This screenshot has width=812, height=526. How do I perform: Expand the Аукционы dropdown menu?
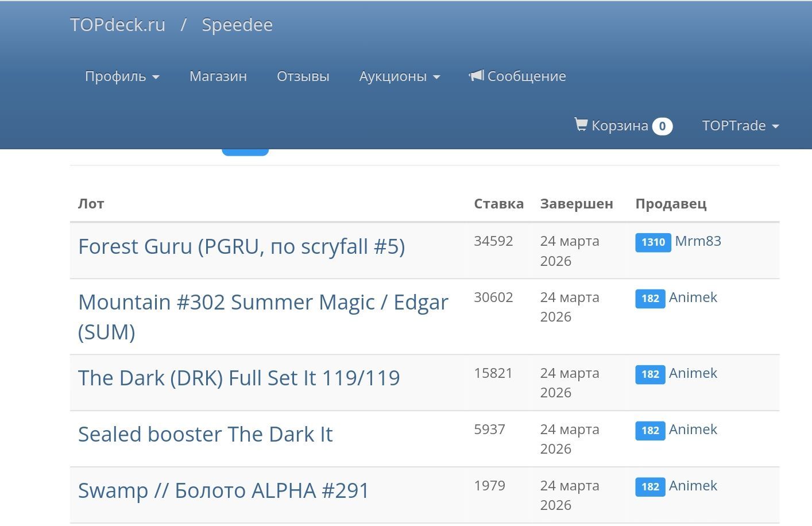point(399,76)
